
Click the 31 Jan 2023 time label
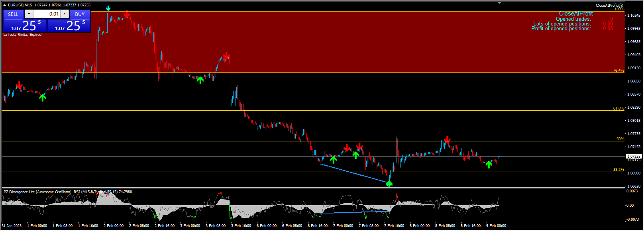point(12,226)
